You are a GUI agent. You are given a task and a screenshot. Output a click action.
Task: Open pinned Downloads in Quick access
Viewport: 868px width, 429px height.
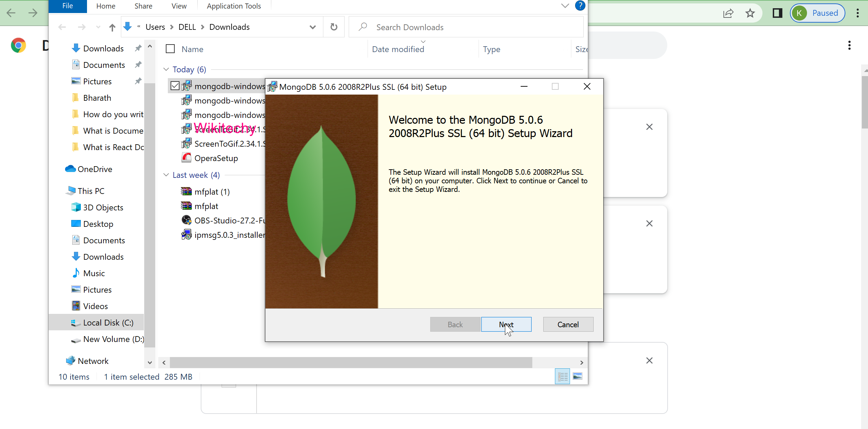pyautogui.click(x=103, y=48)
